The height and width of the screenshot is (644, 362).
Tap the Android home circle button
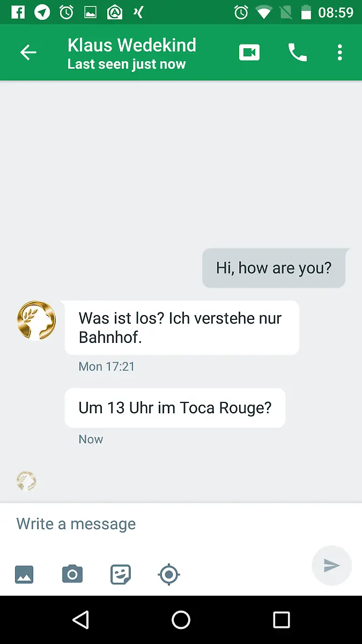(x=181, y=620)
